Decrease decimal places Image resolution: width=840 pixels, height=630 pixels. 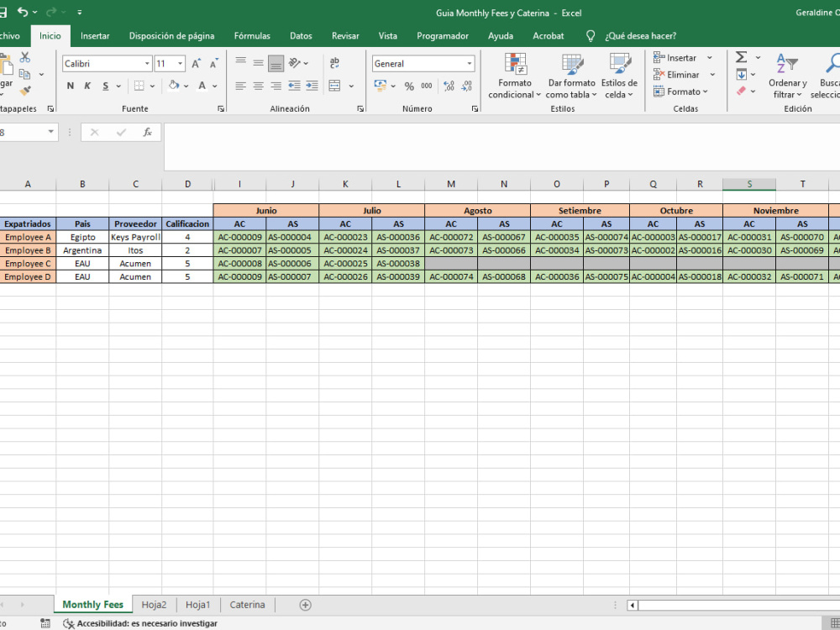tap(466, 86)
